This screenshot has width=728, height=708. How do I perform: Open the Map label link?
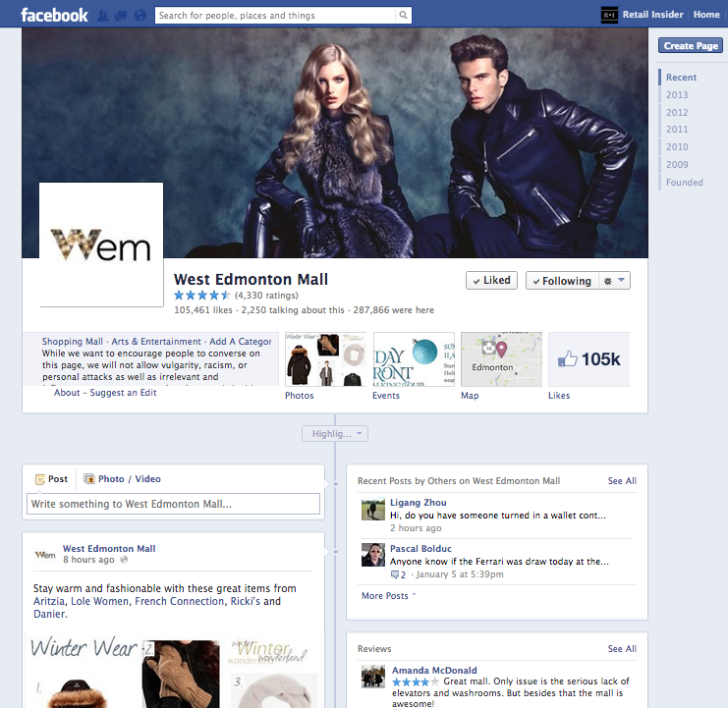click(x=470, y=396)
